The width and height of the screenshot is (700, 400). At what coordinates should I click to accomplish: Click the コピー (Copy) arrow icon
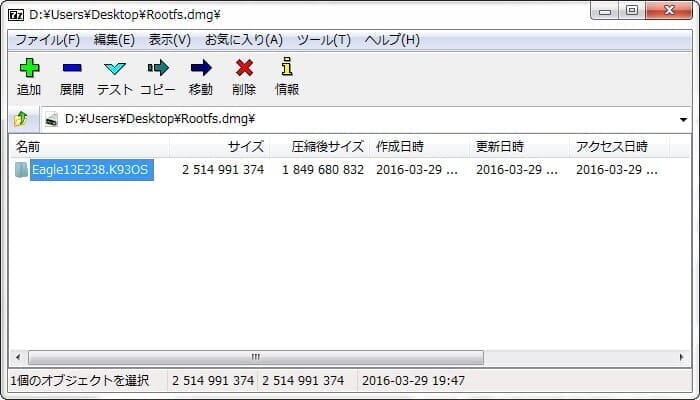[158, 68]
